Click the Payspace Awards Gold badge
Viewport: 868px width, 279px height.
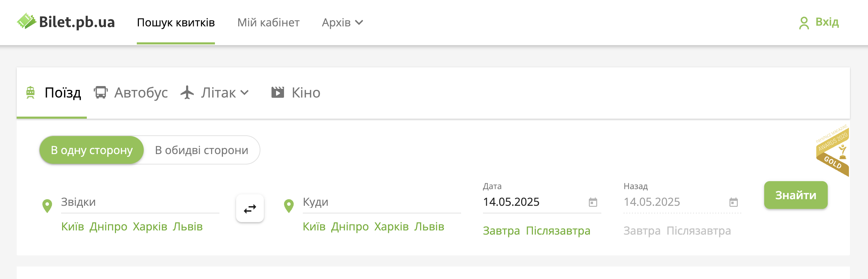click(x=833, y=151)
